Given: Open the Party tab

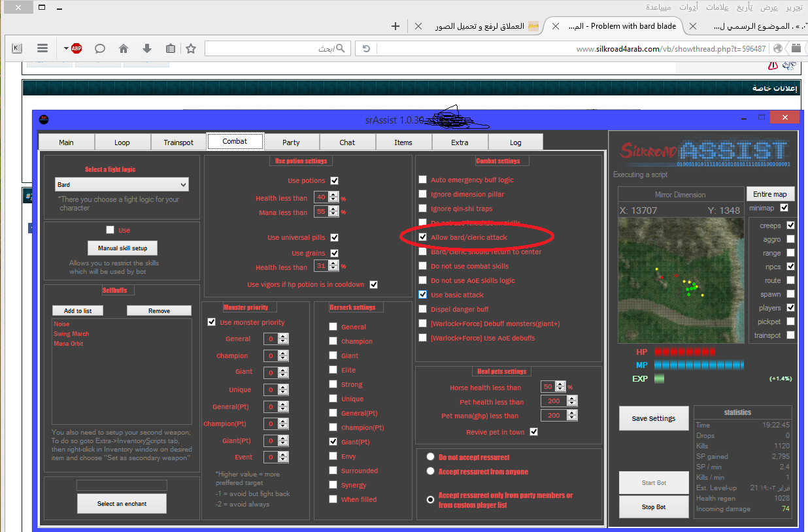Looking at the screenshot, I should 291,142.
